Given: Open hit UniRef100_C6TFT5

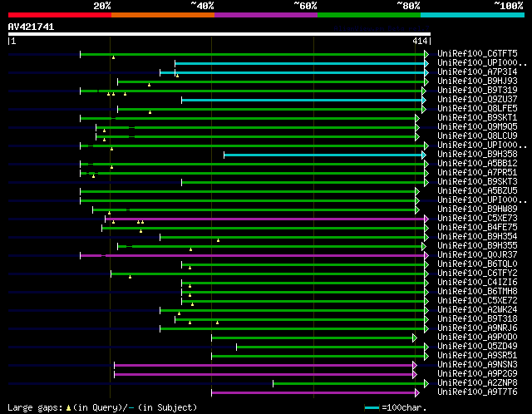Looking at the screenshot, I should coord(477,53).
